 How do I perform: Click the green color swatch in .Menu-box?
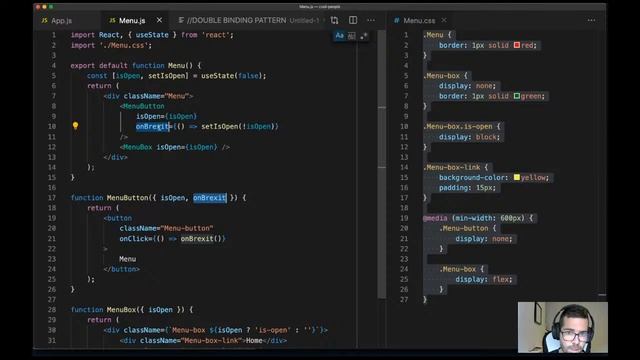(x=517, y=96)
